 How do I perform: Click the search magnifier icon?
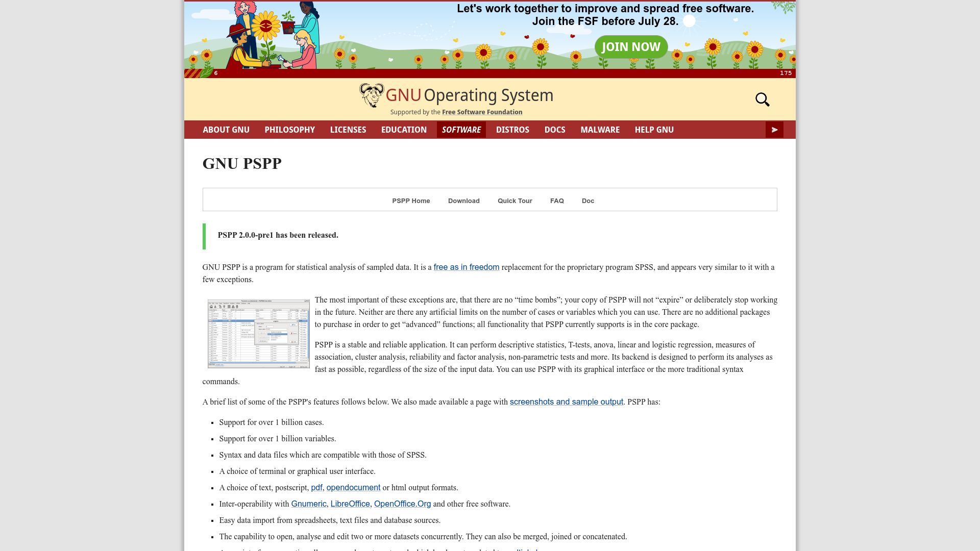click(762, 99)
